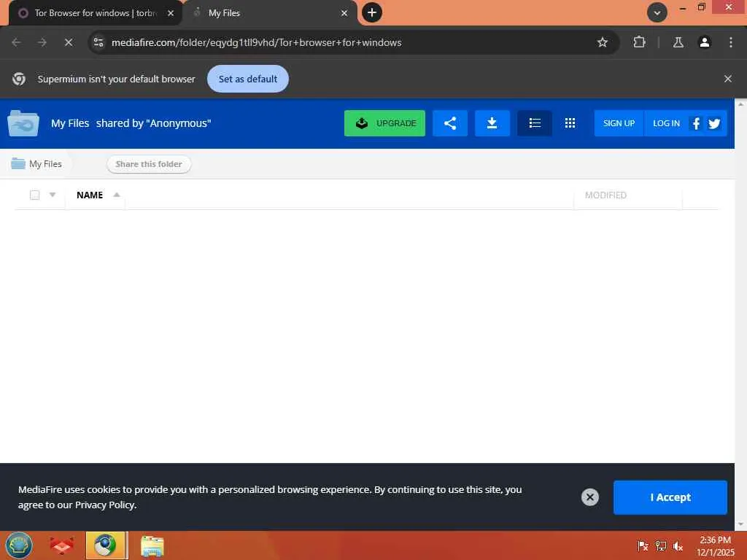Viewport: 747px width, 560px height.
Task: Click the Supermium browser taskbar icon
Action: coord(105,545)
